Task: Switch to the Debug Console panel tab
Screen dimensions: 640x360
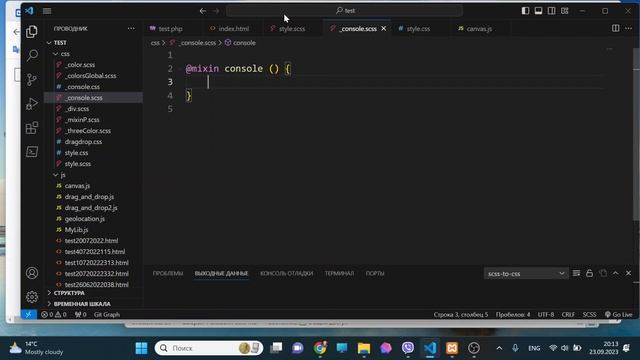Action: click(287, 273)
